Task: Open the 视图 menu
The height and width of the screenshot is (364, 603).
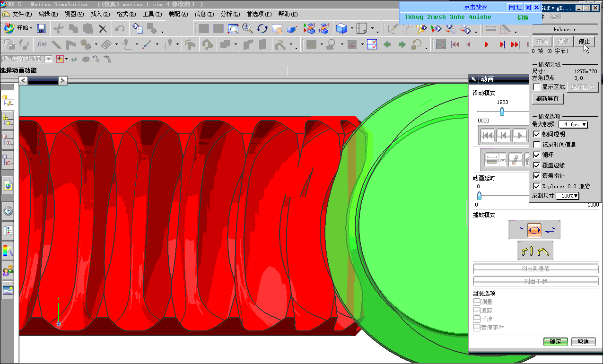Action: [x=74, y=14]
